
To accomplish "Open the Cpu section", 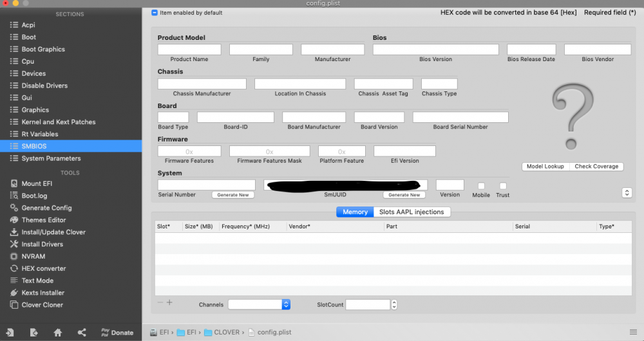I will click(71, 61).
